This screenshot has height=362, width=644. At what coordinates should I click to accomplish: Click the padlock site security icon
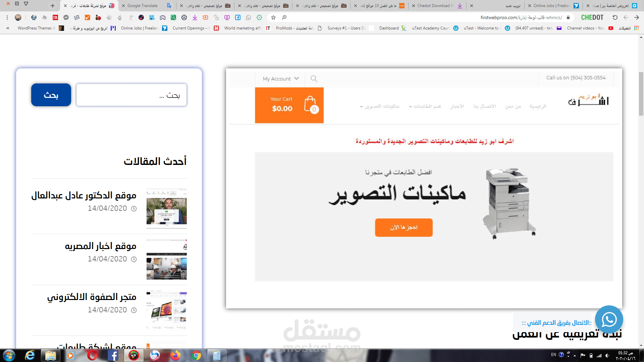[568, 17]
